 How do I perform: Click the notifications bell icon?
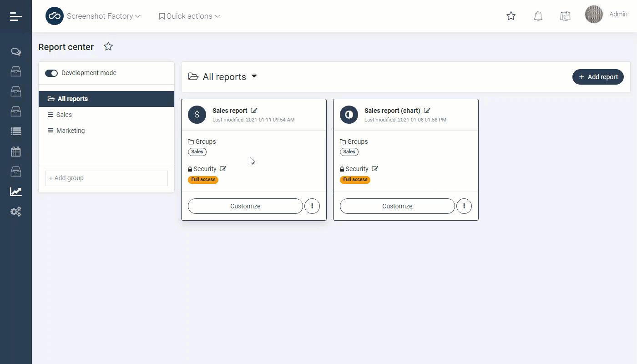click(538, 16)
